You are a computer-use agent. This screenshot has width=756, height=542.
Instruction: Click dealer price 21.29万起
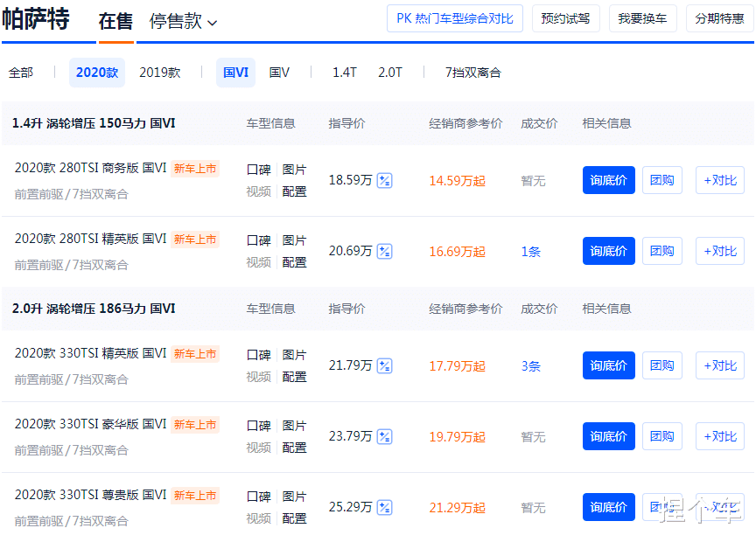pyautogui.click(x=457, y=508)
